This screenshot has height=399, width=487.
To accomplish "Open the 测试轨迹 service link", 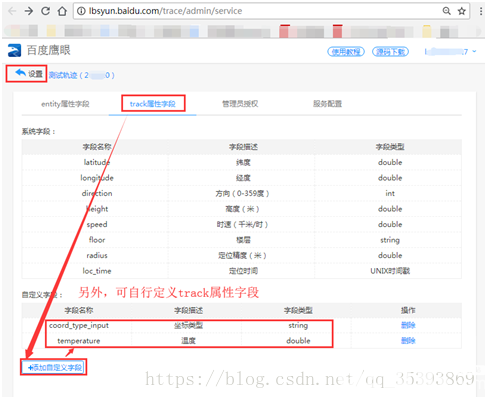I will click(x=82, y=75).
